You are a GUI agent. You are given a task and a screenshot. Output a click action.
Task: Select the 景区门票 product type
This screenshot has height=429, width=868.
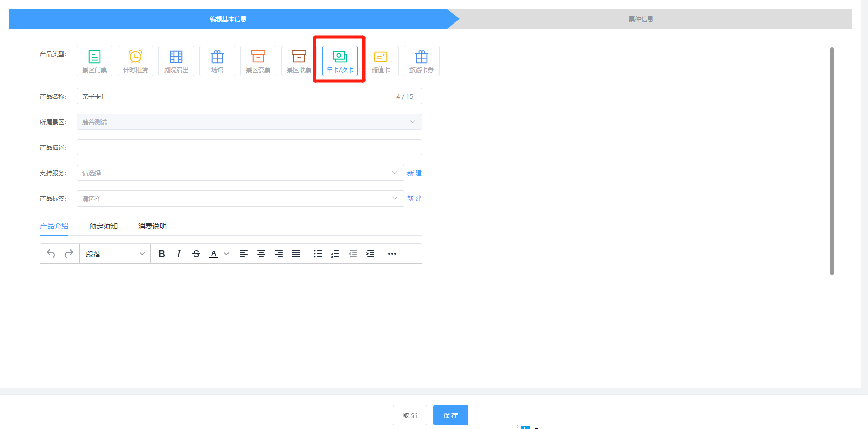click(95, 61)
